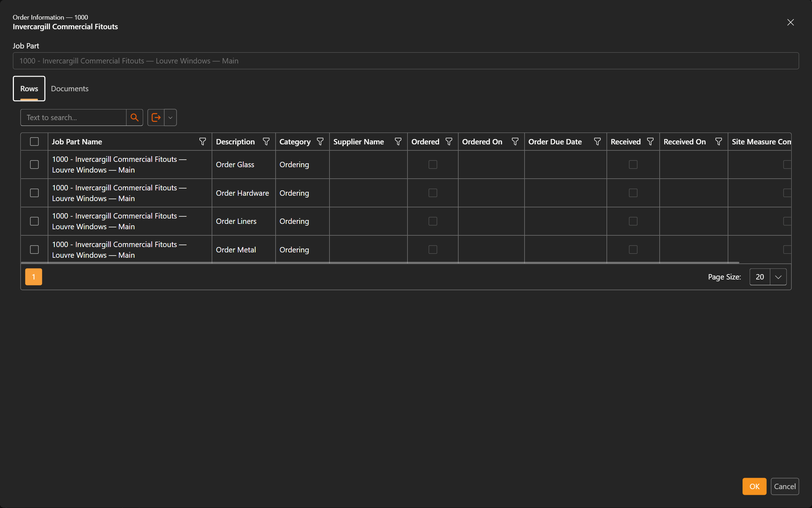The image size is (812, 508).
Task: Open the Job Part combo box
Action: [406, 61]
